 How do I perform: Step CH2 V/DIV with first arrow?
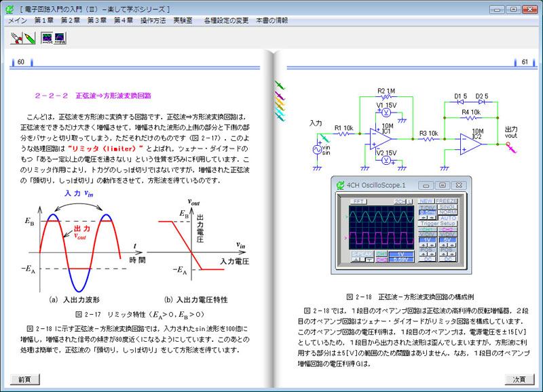[x=444, y=245]
